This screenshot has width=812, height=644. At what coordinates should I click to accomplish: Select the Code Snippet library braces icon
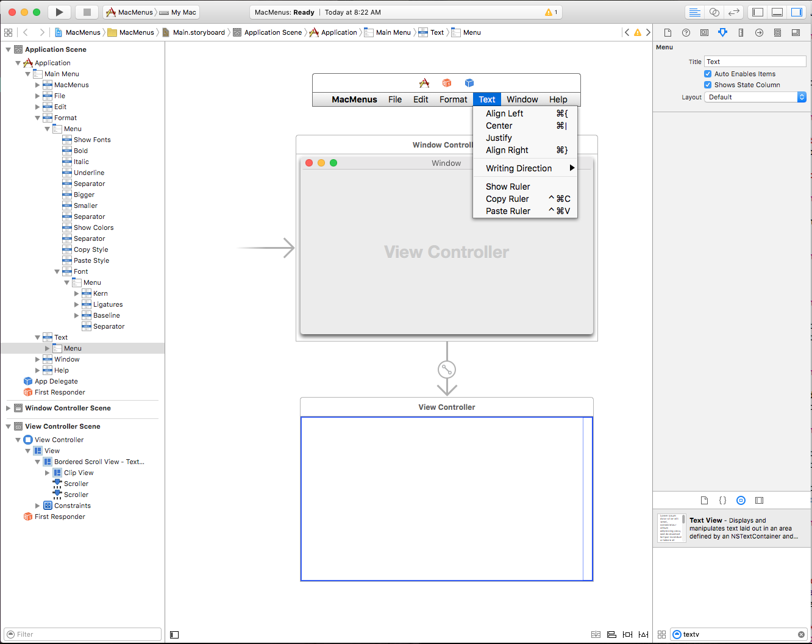722,501
